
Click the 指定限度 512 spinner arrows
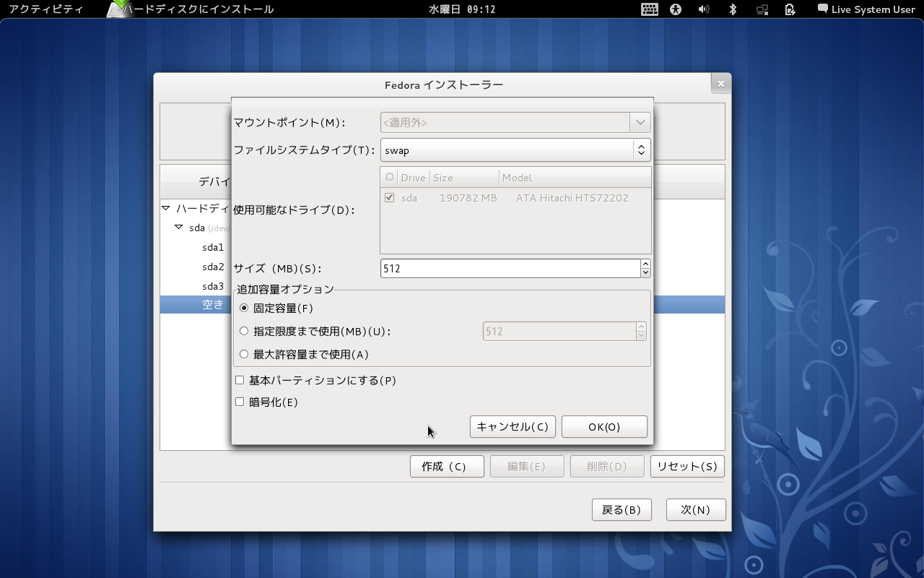pyautogui.click(x=641, y=331)
